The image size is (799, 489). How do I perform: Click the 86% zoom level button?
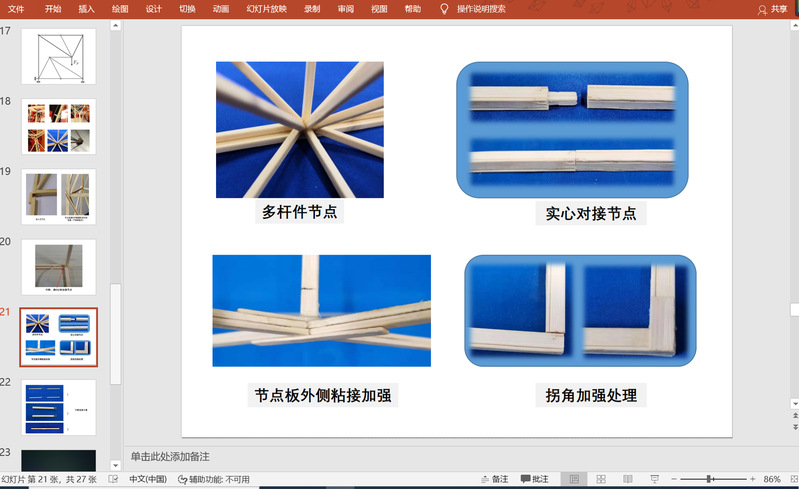[x=772, y=480]
